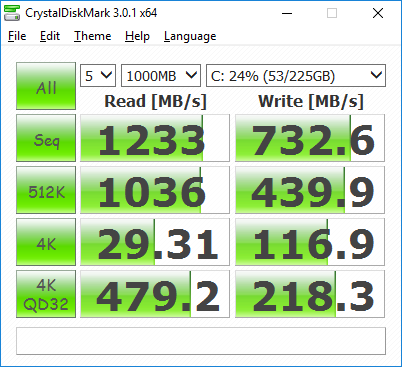Click the 512K write result 439.9

(x=310, y=190)
